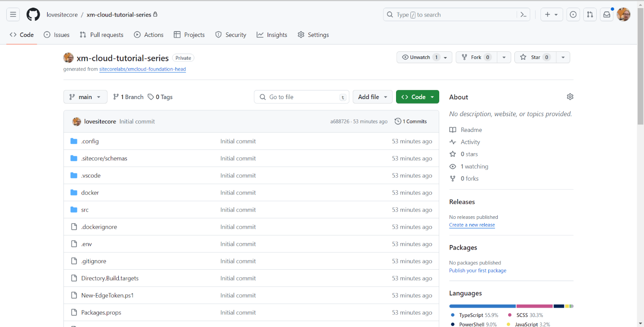Click the Activity pulse icon in About
Image resolution: width=644 pixels, height=327 pixels.
[x=453, y=142]
